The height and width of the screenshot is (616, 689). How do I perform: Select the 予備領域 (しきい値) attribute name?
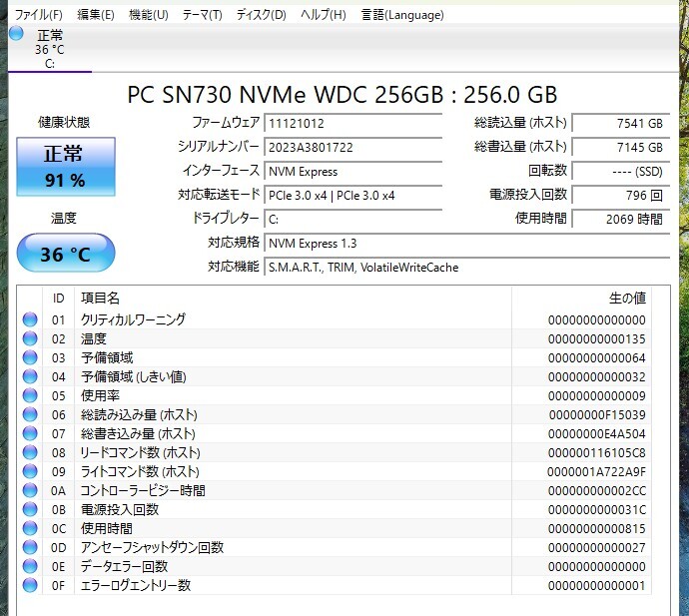tap(134, 376)
